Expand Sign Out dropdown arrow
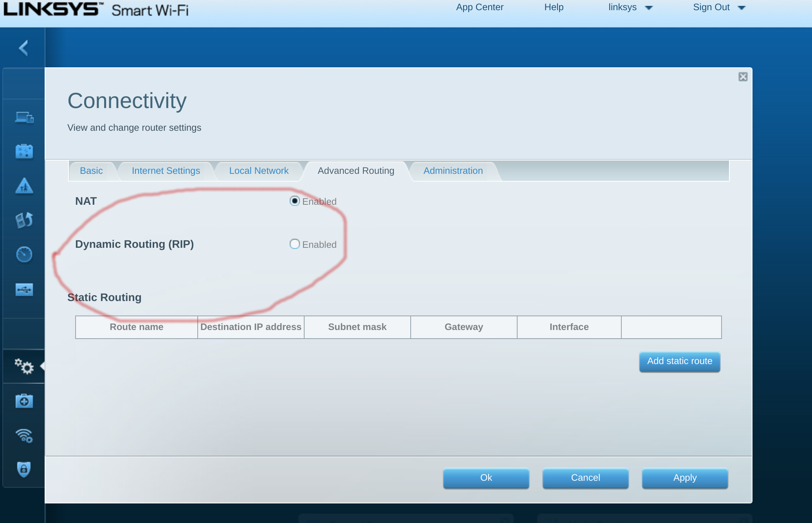 tap(742, 8)
